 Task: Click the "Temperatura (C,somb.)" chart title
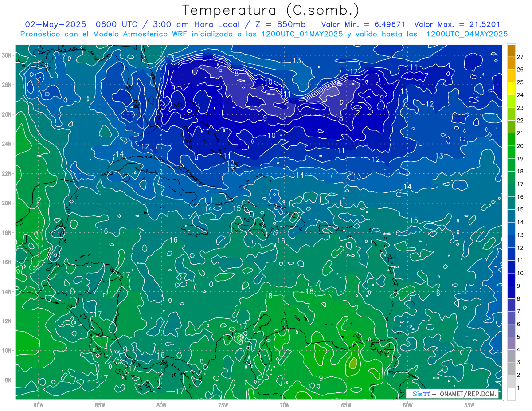click(x=271, y=10)
